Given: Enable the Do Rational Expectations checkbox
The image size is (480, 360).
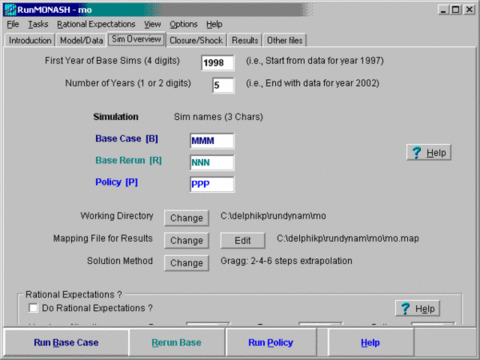Looking at the screenshot, I should 33,308.
